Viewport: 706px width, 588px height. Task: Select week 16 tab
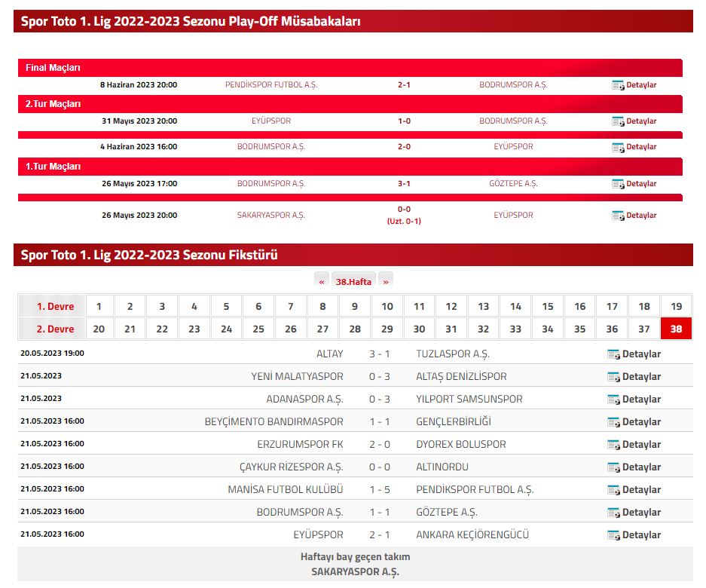[580, 306]
